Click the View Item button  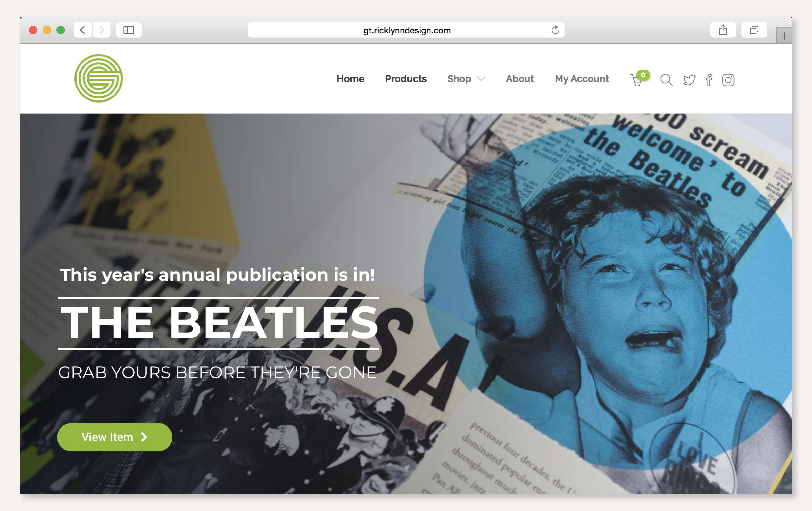[115, 437]
